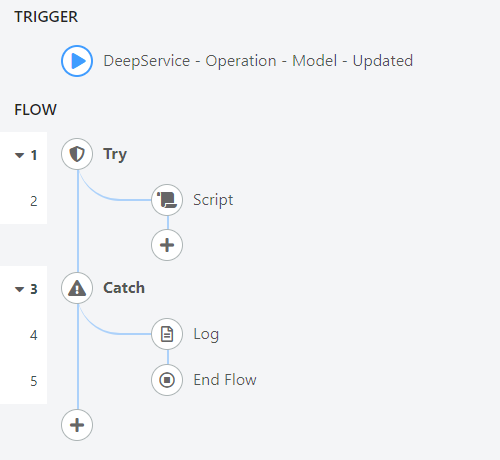Collapse the Catch block at step 3
The width and height of the screenshot is (500, 460).
[x=20, y=289]
